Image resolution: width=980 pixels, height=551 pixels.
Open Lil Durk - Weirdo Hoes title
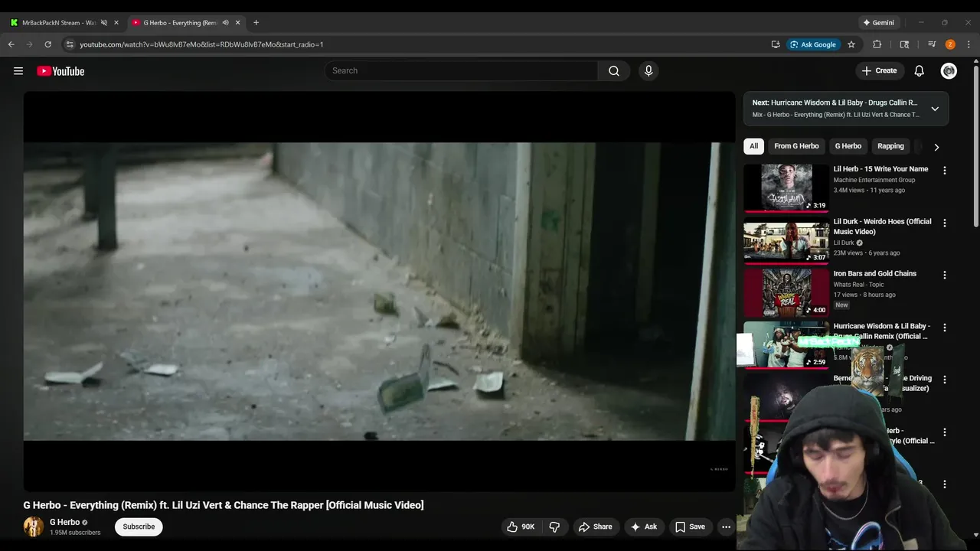883,227
